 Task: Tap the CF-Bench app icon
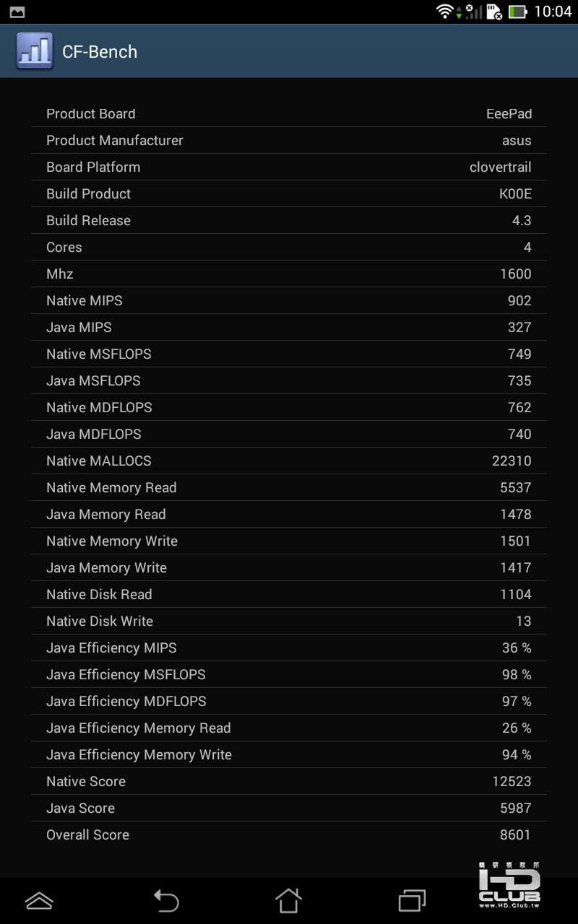point(35,51)
